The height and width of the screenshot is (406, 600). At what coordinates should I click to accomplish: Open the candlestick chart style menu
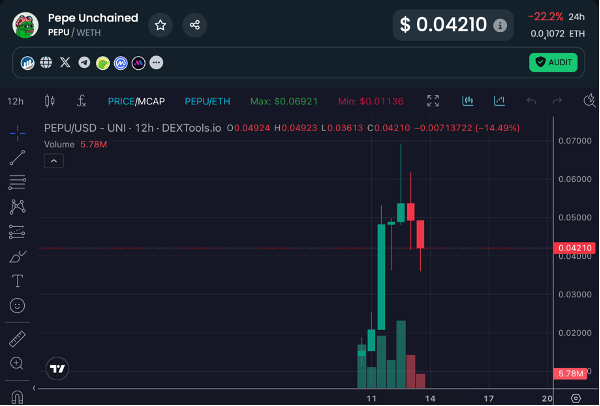(x=49, y=101)
